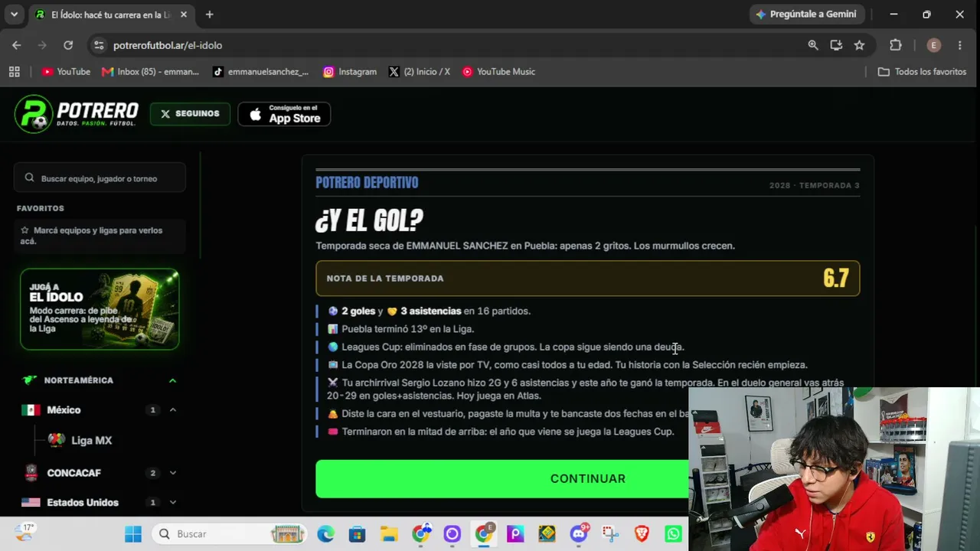Open the Chrome extensions puzzle menu
This screenshot has height=551, width=980.
click(x=896, y=45)
